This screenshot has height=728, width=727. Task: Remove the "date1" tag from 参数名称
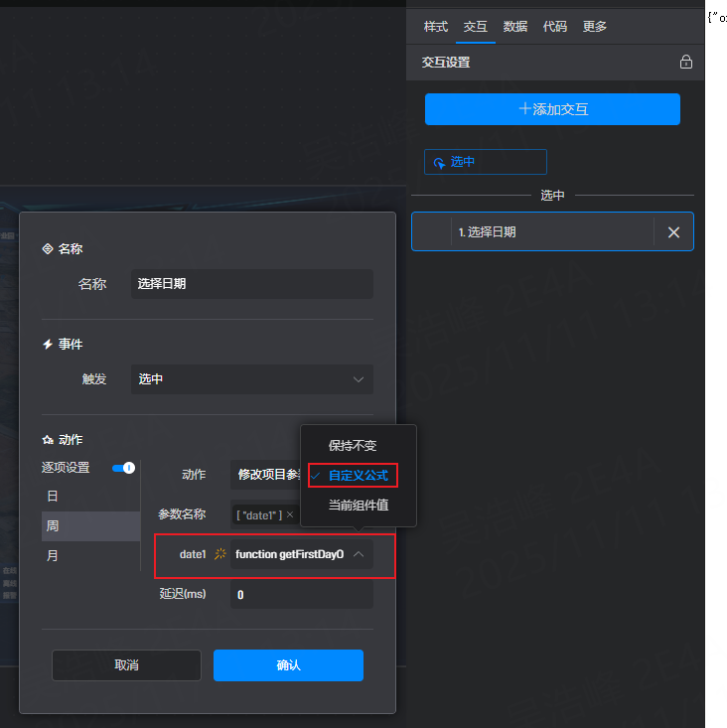pos(290,514)
